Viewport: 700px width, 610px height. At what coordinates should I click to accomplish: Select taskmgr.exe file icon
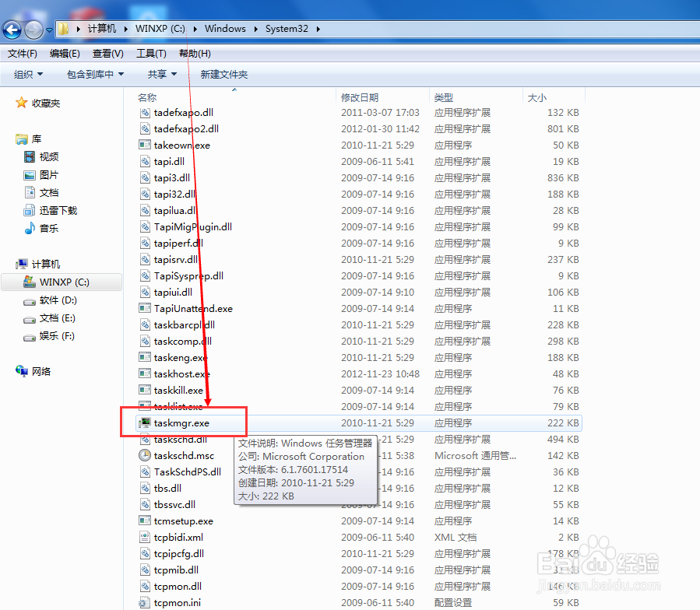click(145, 422)
